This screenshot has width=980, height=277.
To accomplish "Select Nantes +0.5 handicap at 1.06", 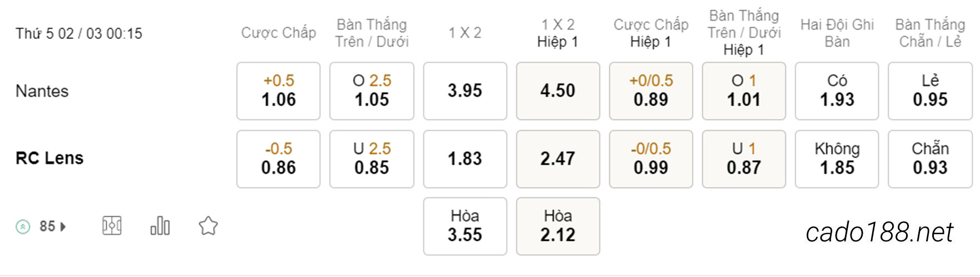I will pos(278,91).
